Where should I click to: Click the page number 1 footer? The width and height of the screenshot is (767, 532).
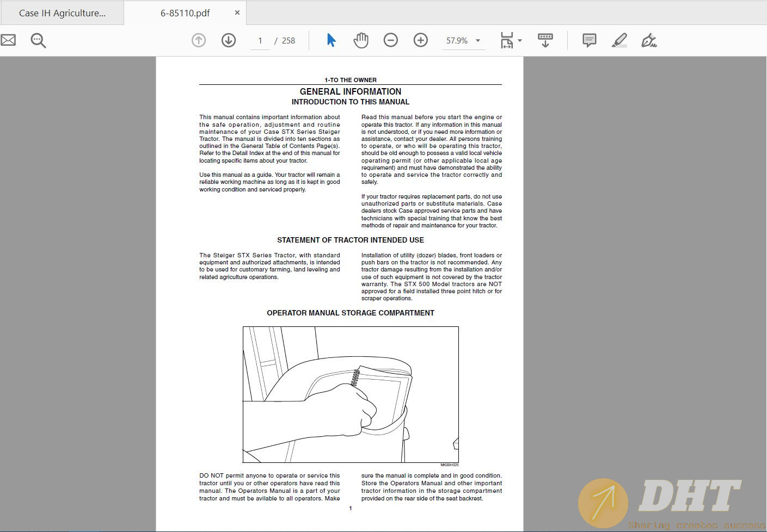pos(351,508)
